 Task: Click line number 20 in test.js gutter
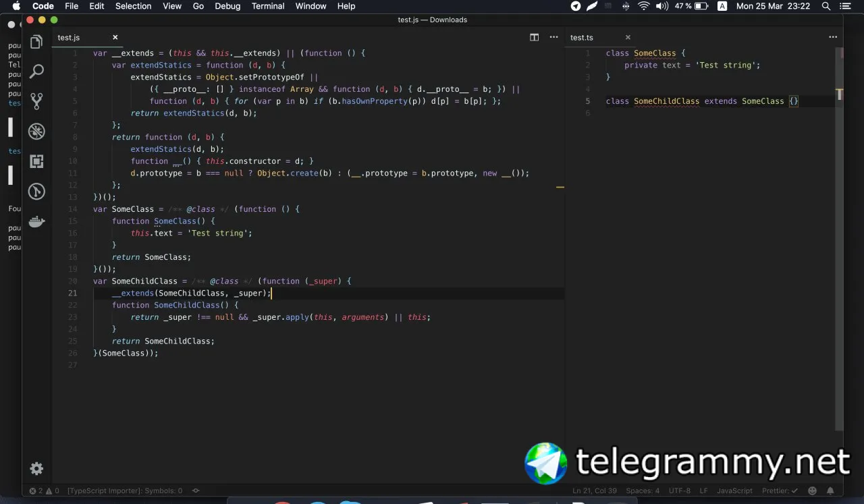tap(73, 281)
